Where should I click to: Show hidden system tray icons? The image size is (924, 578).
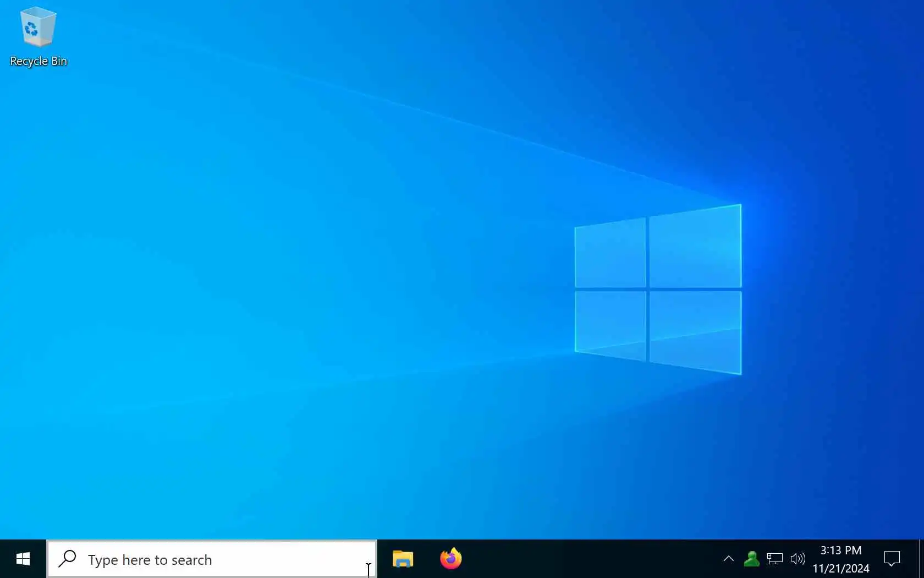(x=728, y=559)
